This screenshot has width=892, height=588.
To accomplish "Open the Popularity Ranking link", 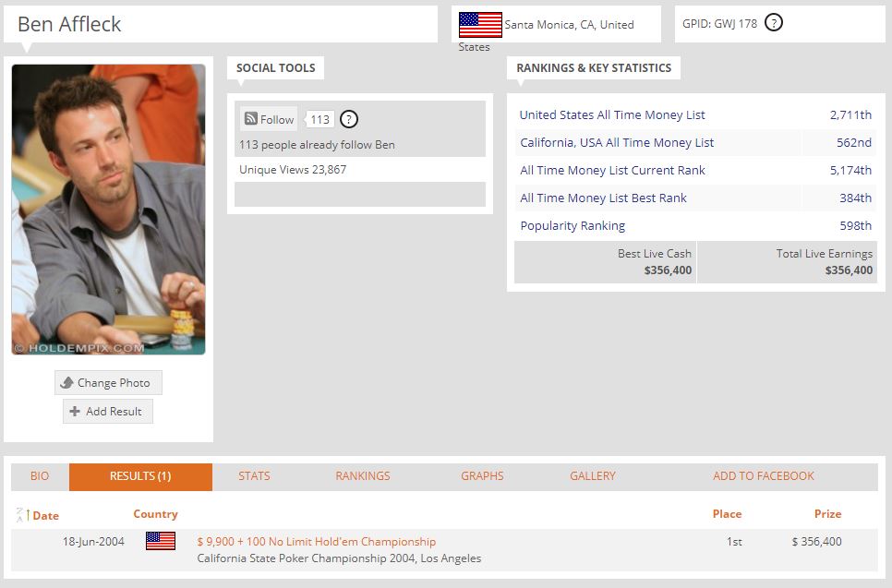I will (573, 226).
